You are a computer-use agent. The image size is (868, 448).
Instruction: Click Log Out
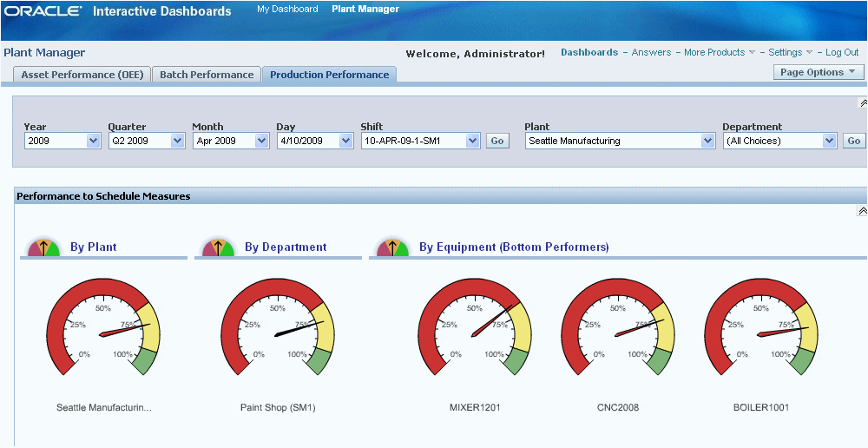[842, 53]
